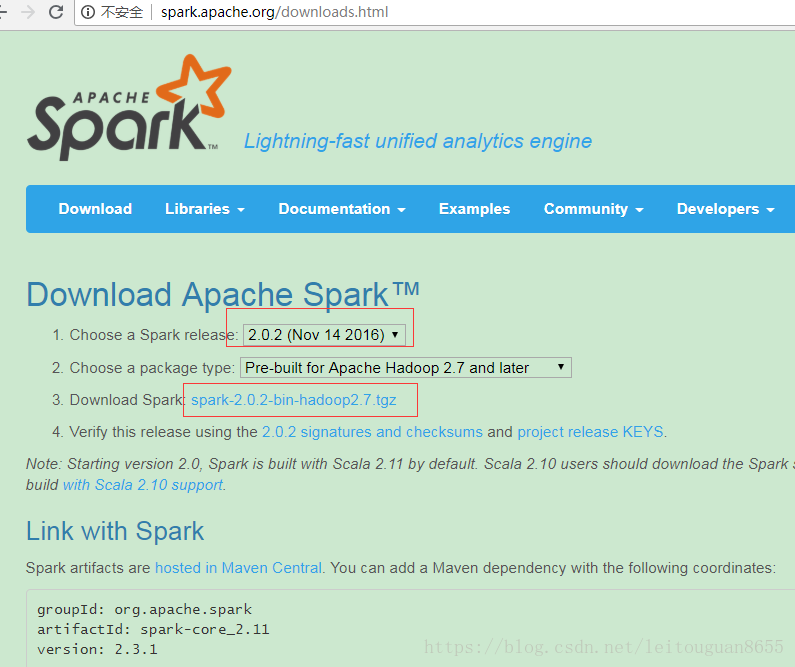Click the Download Apache Spark heading
The width and height of the screenshot is (795, 667).
223,294
